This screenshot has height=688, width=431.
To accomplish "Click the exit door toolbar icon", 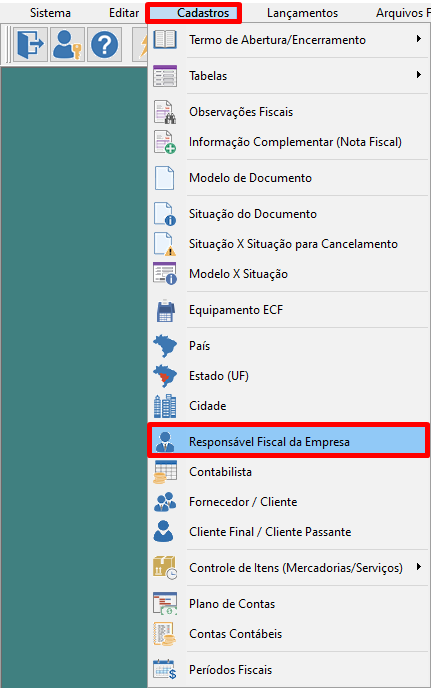I will click(30, 45).
